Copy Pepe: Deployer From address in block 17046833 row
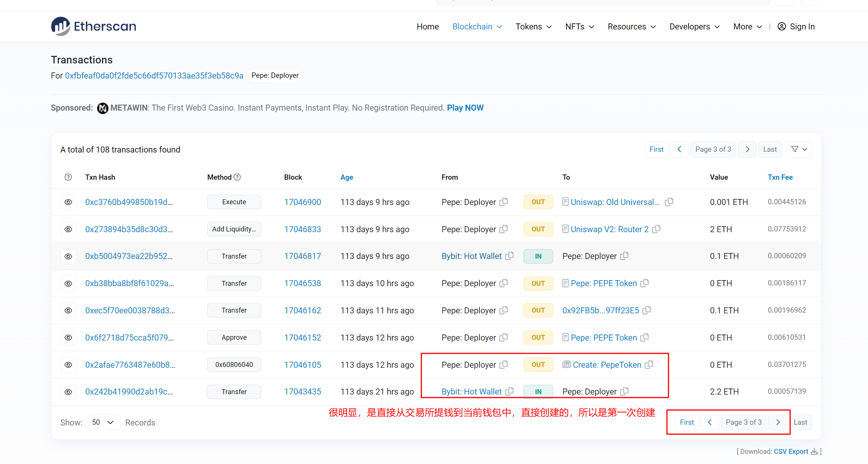The height and width of the screenshot is (464, 868). click(503, 229)
